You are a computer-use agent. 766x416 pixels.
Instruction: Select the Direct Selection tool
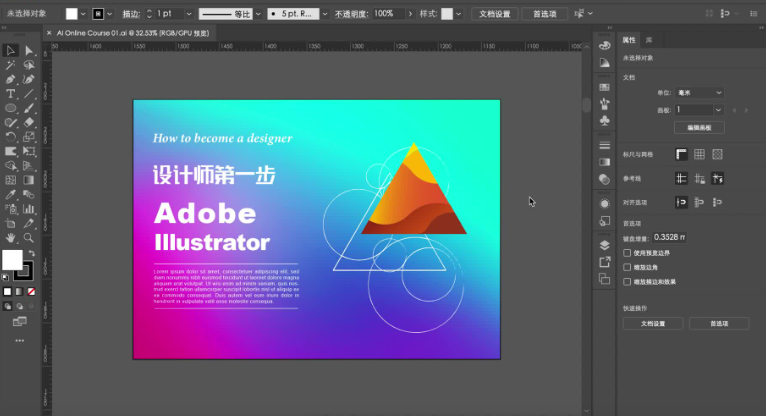(x=29, y=50)
